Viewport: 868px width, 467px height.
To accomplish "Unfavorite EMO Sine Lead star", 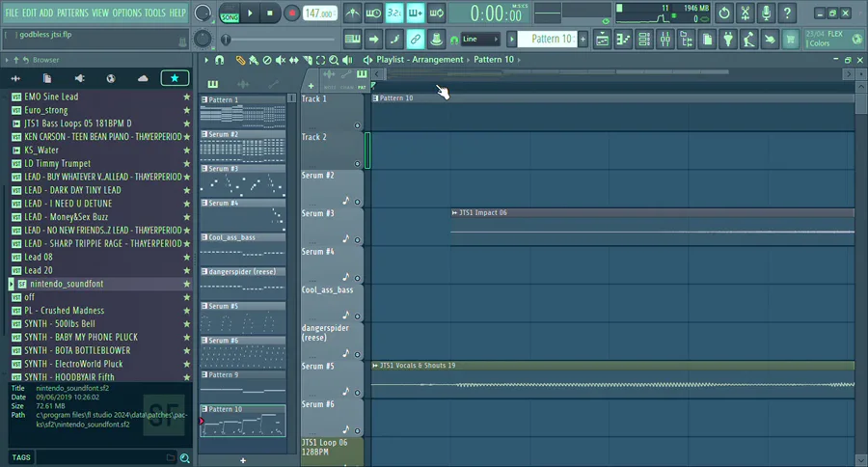I will point(186,96).
